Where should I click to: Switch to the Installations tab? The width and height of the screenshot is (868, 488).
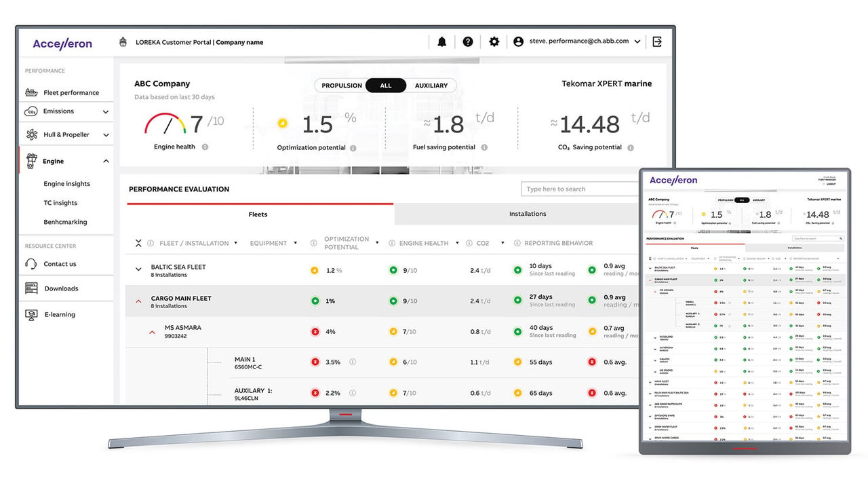coord(528,214)
